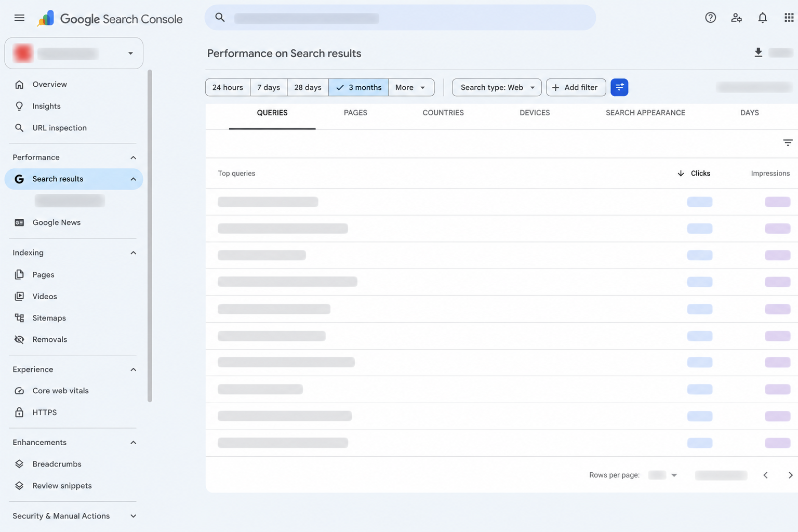Switch to the PAGES tab
798x532 pixels.
(x=355, y=113)
